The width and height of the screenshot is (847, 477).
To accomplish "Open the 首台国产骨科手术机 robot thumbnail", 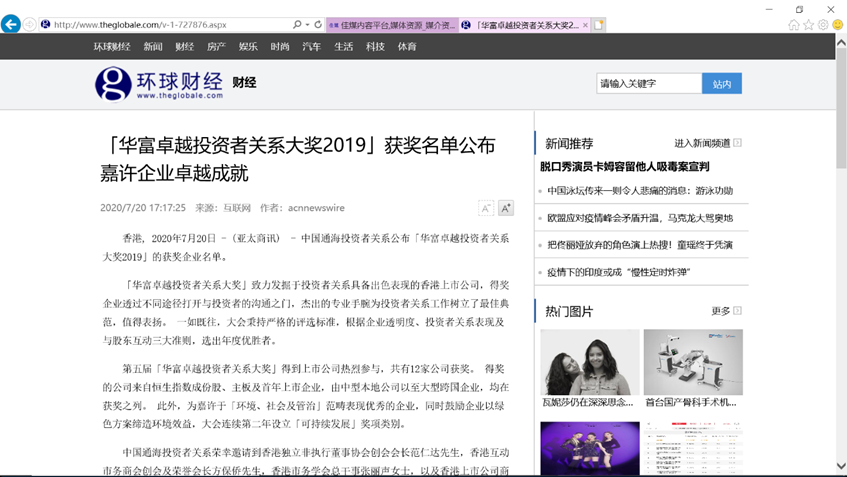I will pos(693,362).
